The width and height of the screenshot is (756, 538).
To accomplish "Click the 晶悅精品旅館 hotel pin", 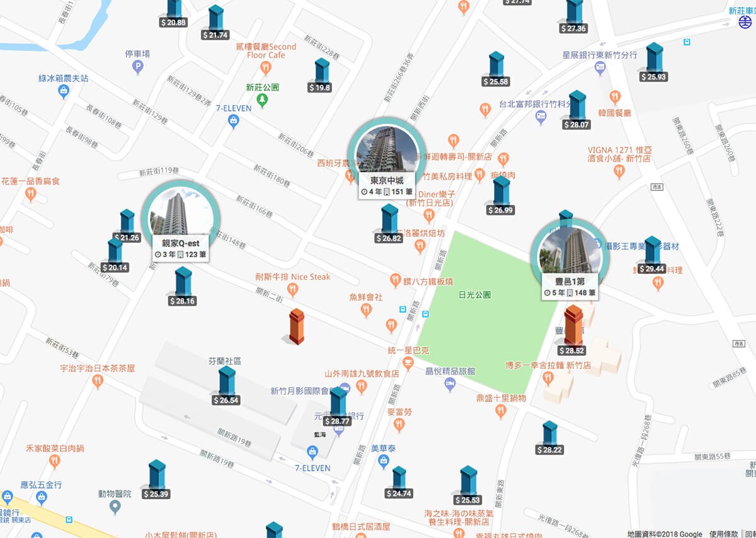I will click(x=450, y=384).
